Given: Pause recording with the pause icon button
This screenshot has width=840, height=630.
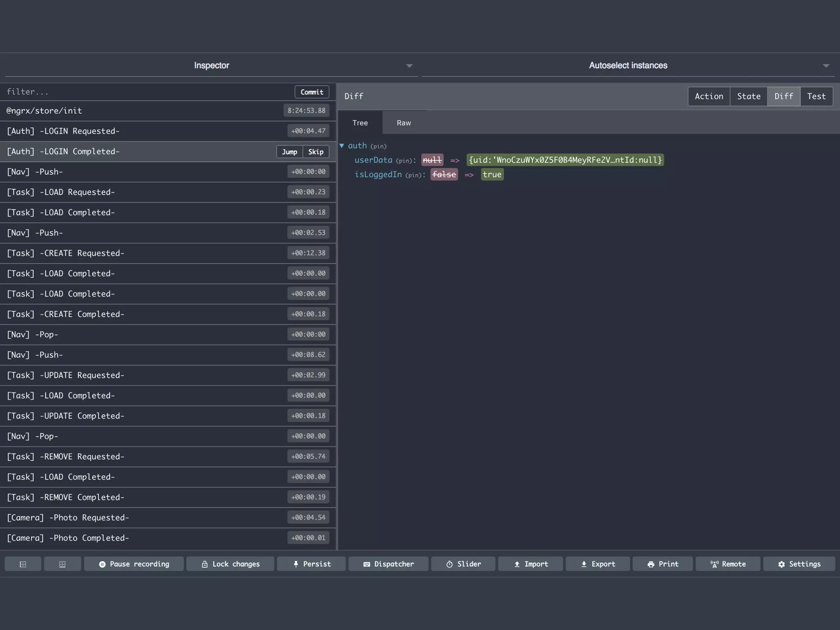Looking at the screenshot, I should click(134, 564).
